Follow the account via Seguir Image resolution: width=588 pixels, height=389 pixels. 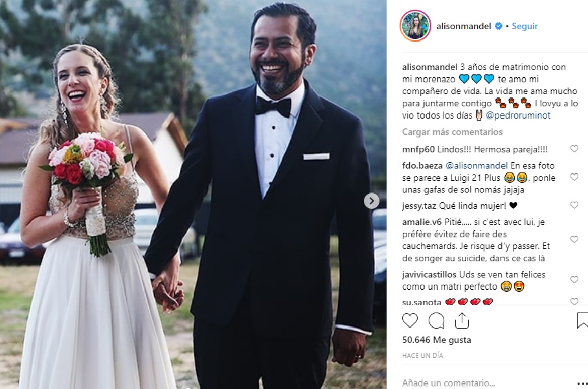coord(525,26)
